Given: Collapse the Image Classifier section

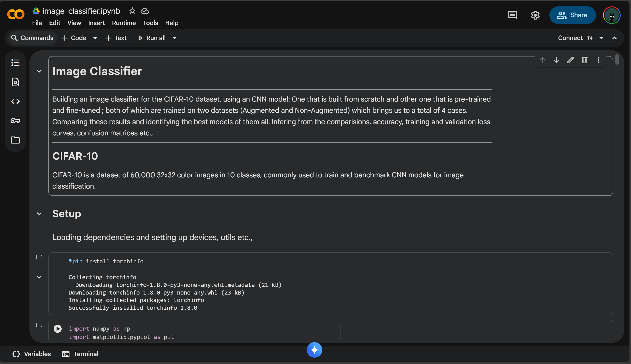Looking at the screenshot, I should pos(39,71).
